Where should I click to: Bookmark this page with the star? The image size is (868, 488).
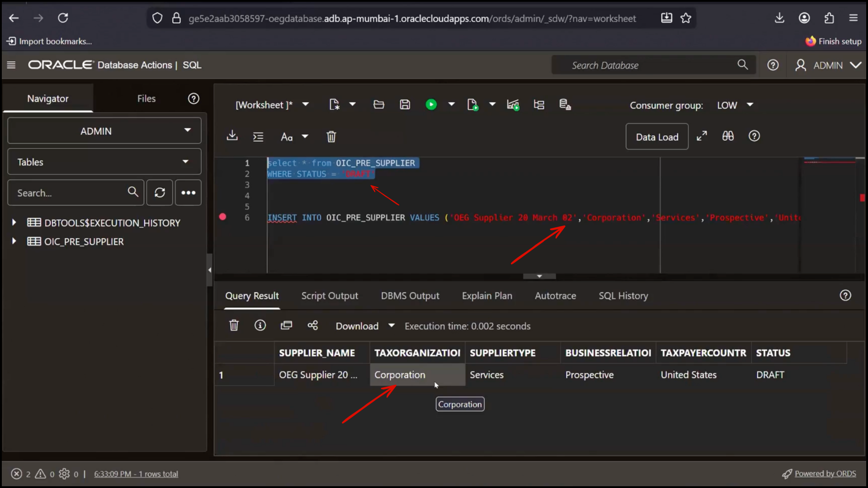pyautogui.click(x=686, y=18)
